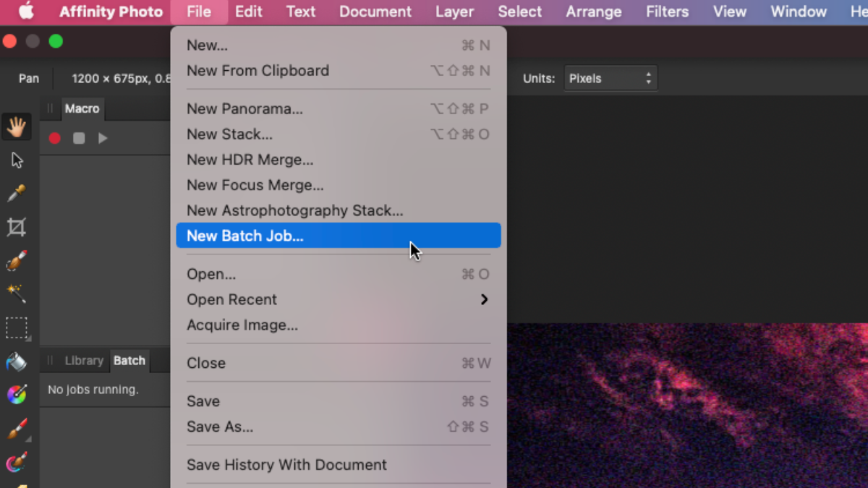Select the Move tool
Image resolution: width=868 pixels, height=488 pixels.
tap(17, 160)
